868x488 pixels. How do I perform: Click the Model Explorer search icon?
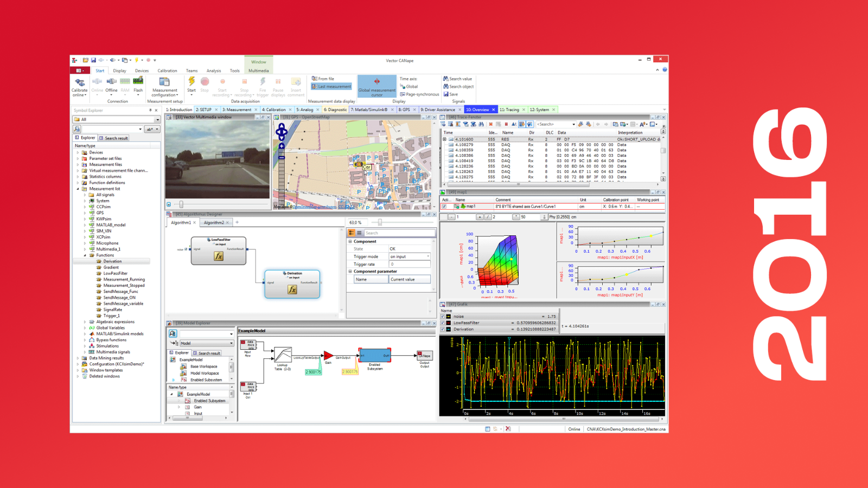pyautogui.click(x=173, y=333)
